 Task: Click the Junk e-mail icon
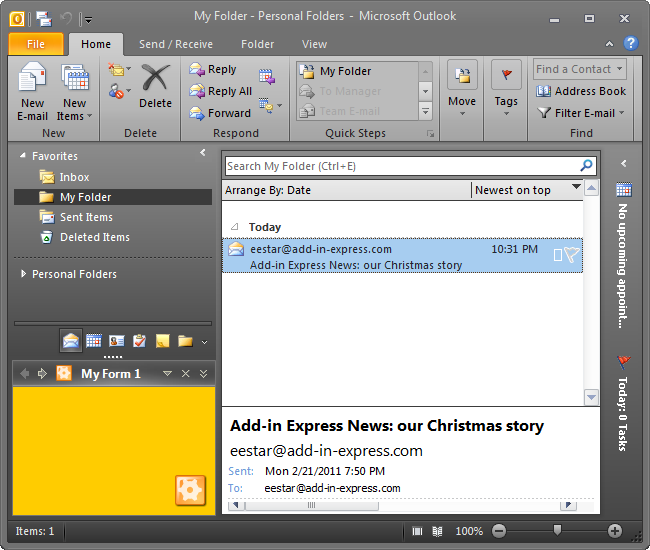tap(119, 91)
